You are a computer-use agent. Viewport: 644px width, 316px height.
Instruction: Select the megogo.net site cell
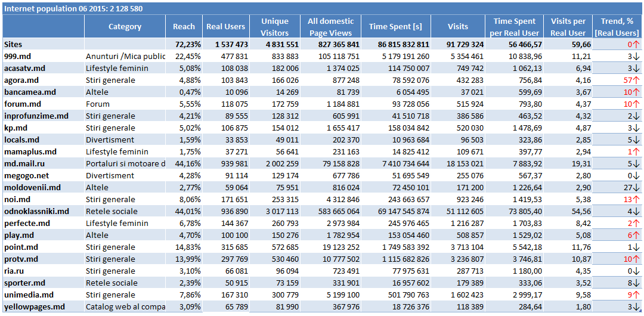pyautogui.click(x=43, y=175)
